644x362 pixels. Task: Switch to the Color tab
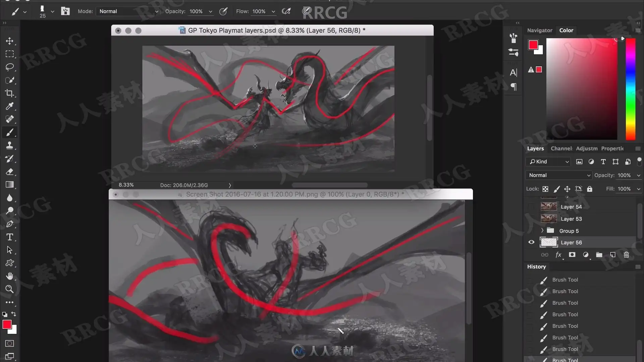[566, 30]
